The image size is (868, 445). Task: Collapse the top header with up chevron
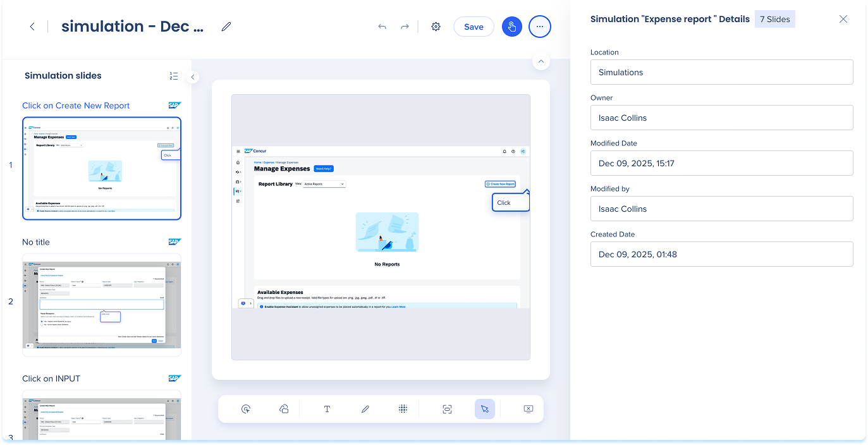click(x=541, y=61)
